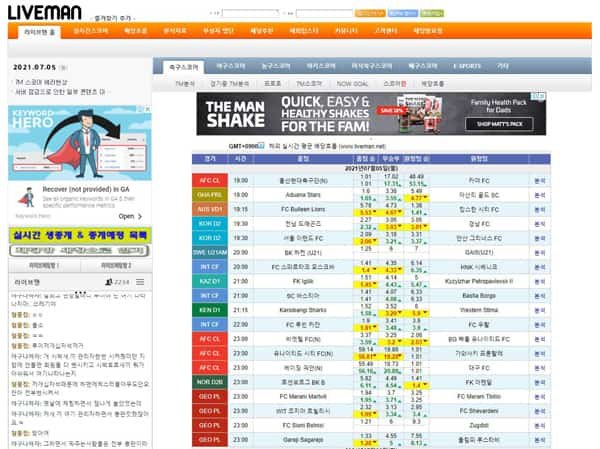The width and height of the screenshot is (600, 449).
Task: Click the FC Bulleen Lions team name
Action: click(x=303, y=209)
